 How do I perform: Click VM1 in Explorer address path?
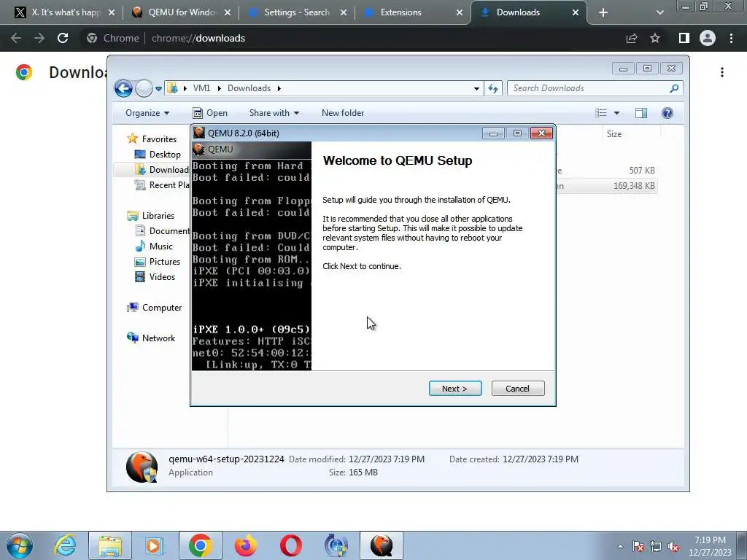point(201,88)
